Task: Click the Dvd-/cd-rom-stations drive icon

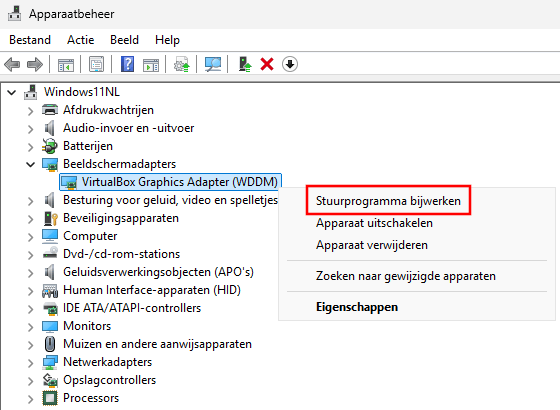Action: (50, 253)
